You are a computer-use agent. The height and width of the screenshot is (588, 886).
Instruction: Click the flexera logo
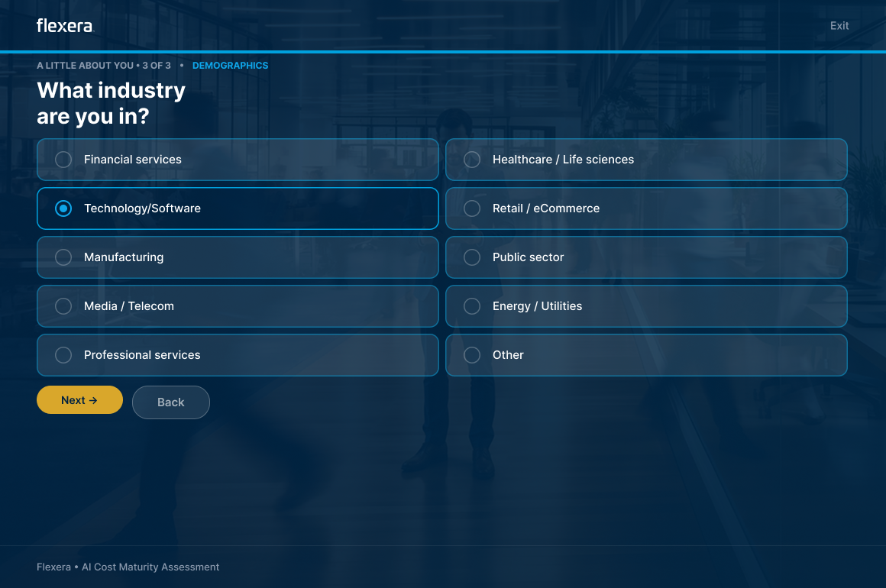[x=64, y=25]
